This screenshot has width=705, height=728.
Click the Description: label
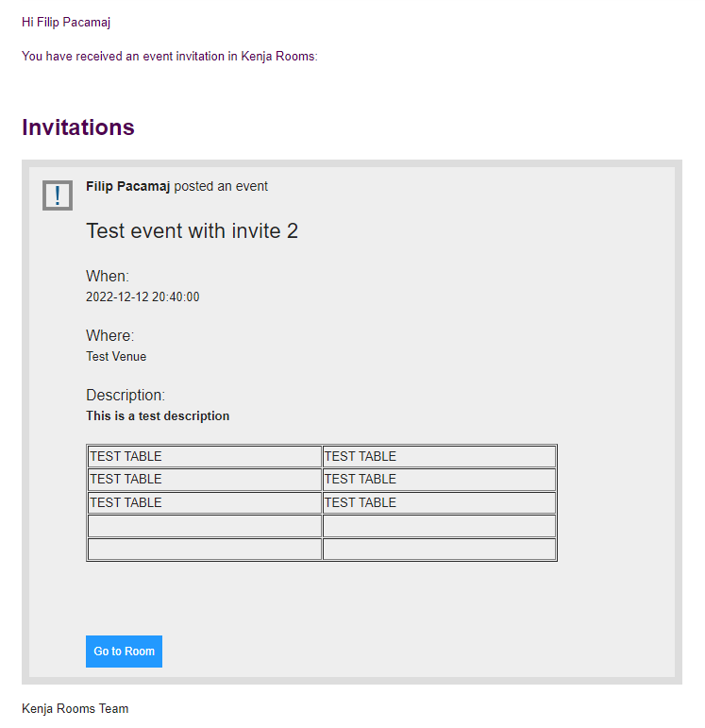126,395
